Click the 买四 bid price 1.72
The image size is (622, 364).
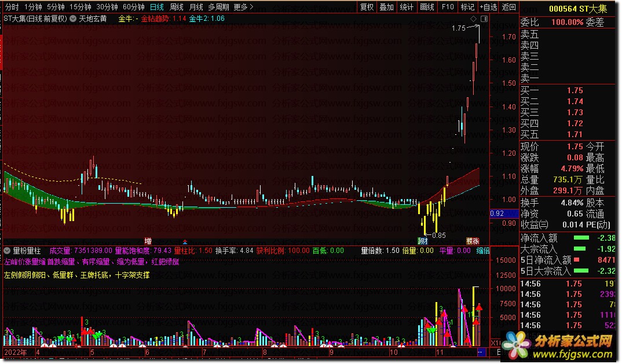(575, 123)
